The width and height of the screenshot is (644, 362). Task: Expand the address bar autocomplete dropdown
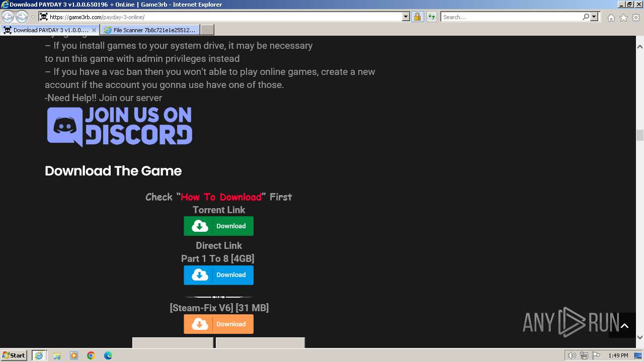click(406, 17)
